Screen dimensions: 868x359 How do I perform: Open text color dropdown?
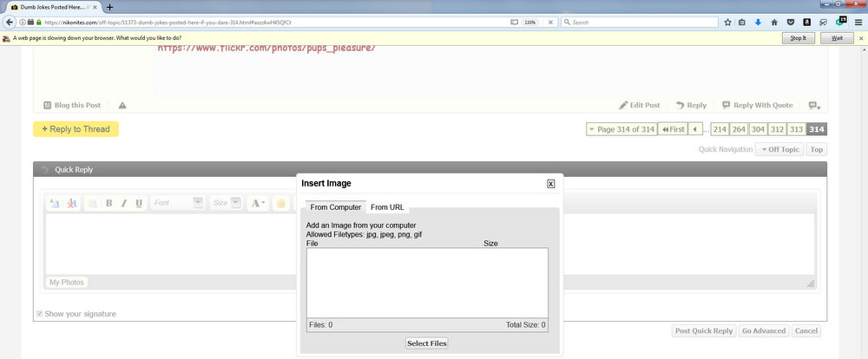(x=258, y=203)
